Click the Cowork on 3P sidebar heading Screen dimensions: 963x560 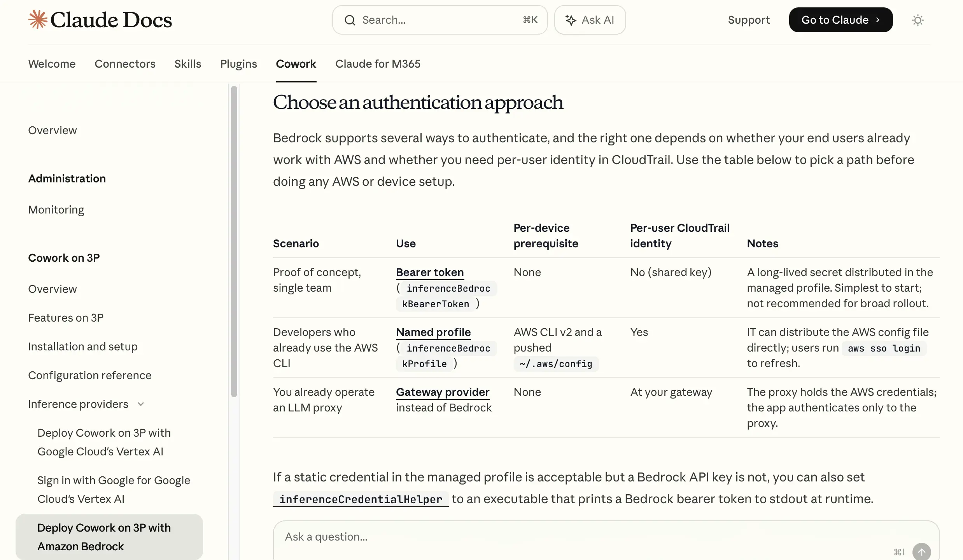[64, 258]
